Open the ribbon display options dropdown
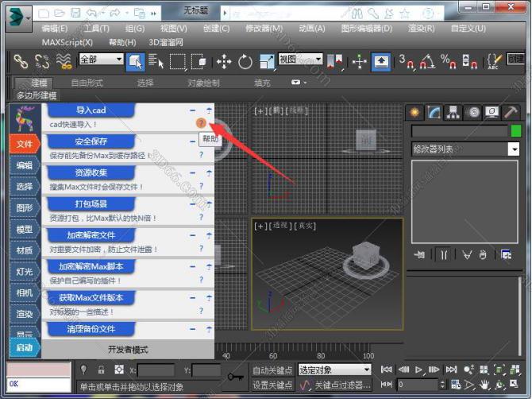This screenshot has height=399, width=532. coord(299,82)
